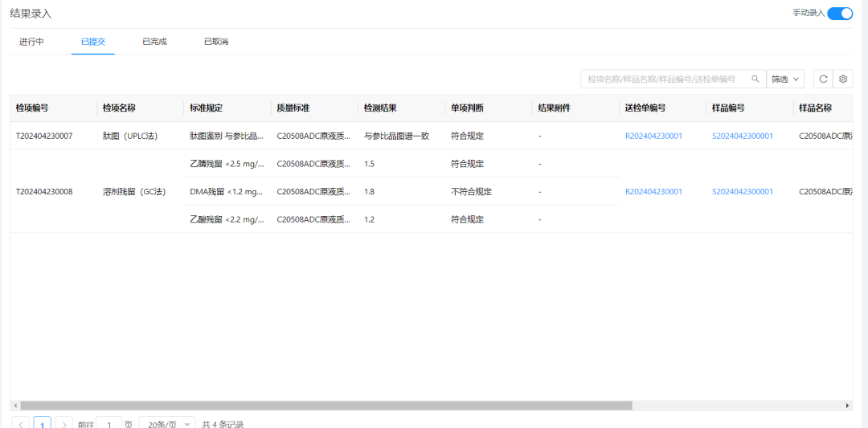Switch to the 已提交 tab
Screen dimensions: 868x428
click(93, 42)
